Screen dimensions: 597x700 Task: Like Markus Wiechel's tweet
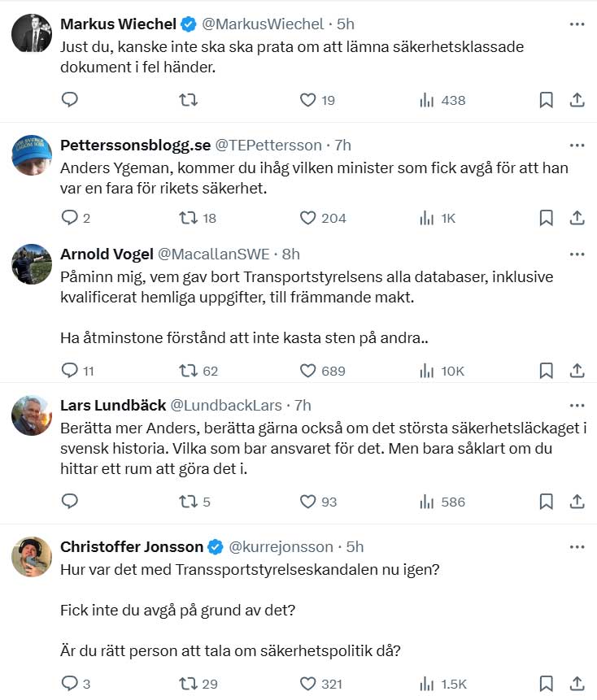tap(307, 100)
